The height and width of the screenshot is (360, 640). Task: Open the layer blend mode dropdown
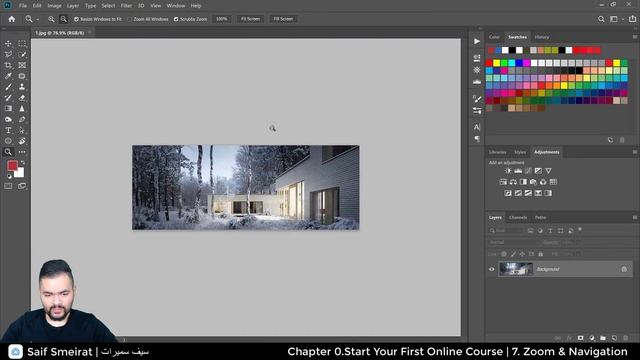pyautogui.click(x=513, y=242)
